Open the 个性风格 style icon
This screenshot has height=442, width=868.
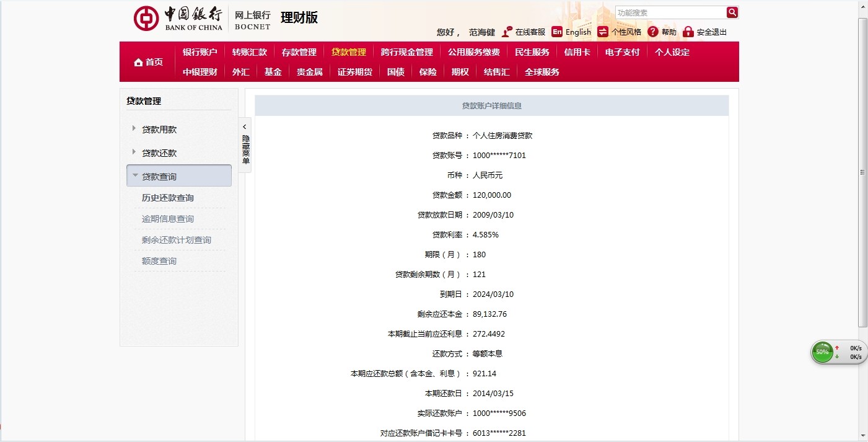coord(603,32)
